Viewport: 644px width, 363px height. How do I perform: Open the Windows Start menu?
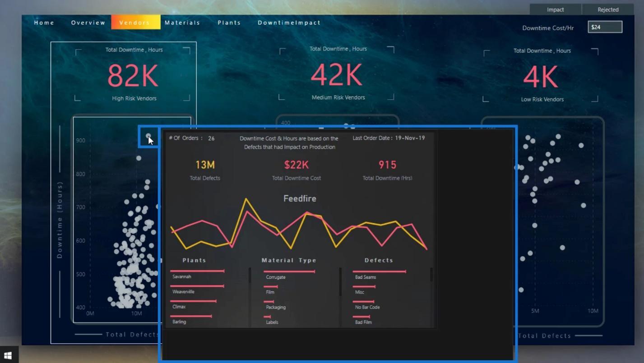(x=8, y=355)
